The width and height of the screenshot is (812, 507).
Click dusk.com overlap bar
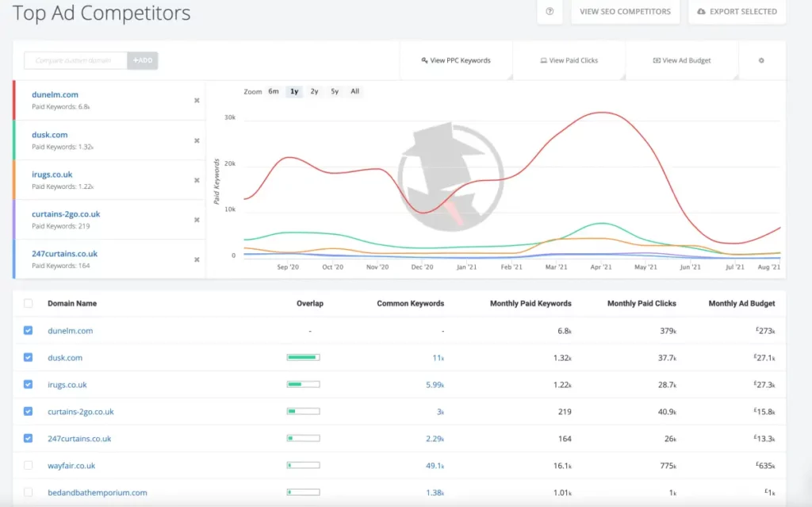coord(304,357)
